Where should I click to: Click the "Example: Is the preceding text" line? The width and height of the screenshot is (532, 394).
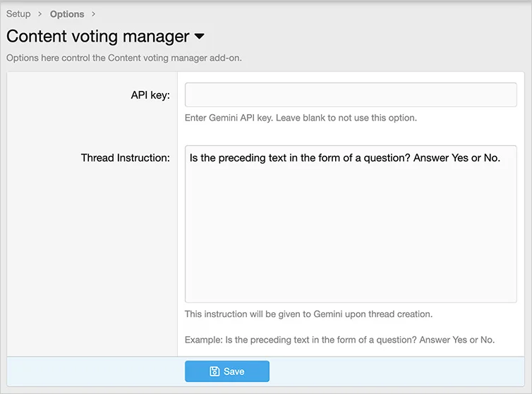point(339,340)
